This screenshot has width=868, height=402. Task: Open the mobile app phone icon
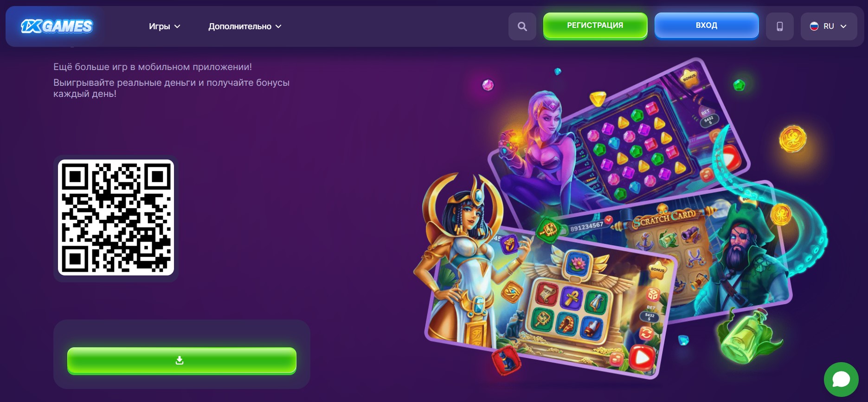point(780,26)
